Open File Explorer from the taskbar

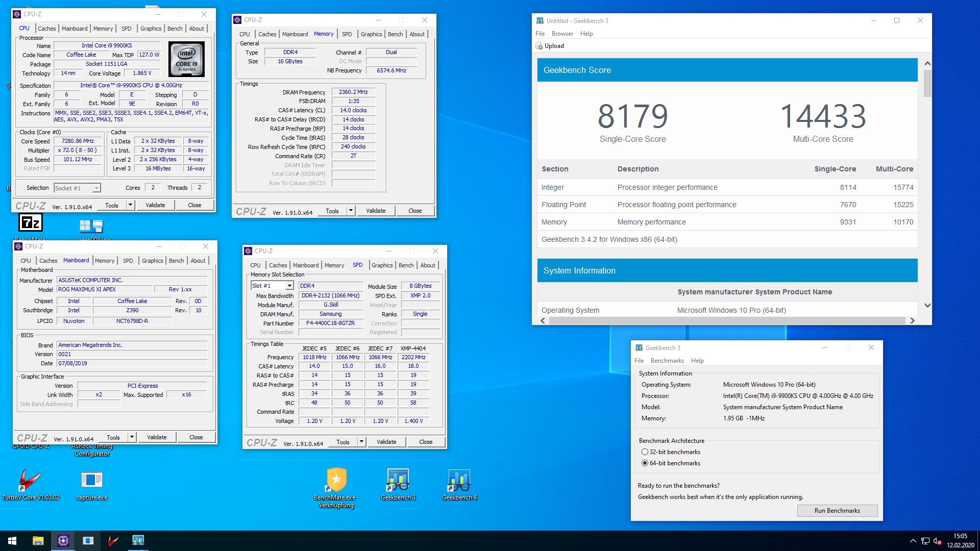tap(38, 541)
